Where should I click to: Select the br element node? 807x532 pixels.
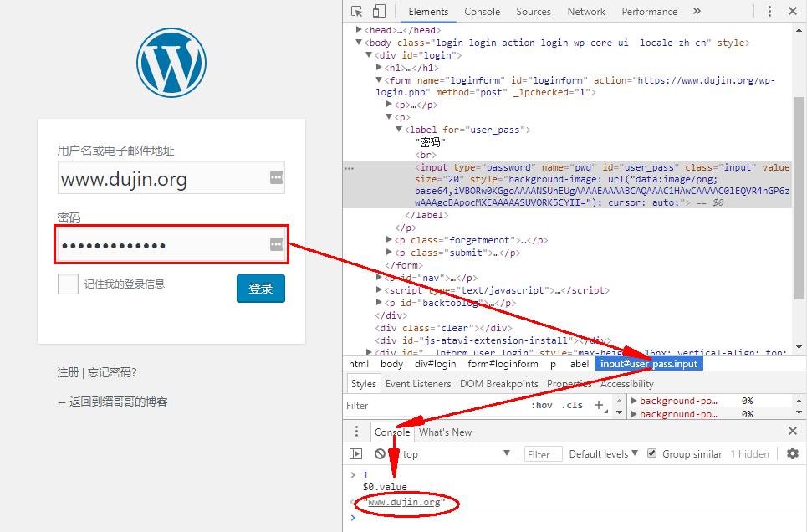(x=426, y=155)
